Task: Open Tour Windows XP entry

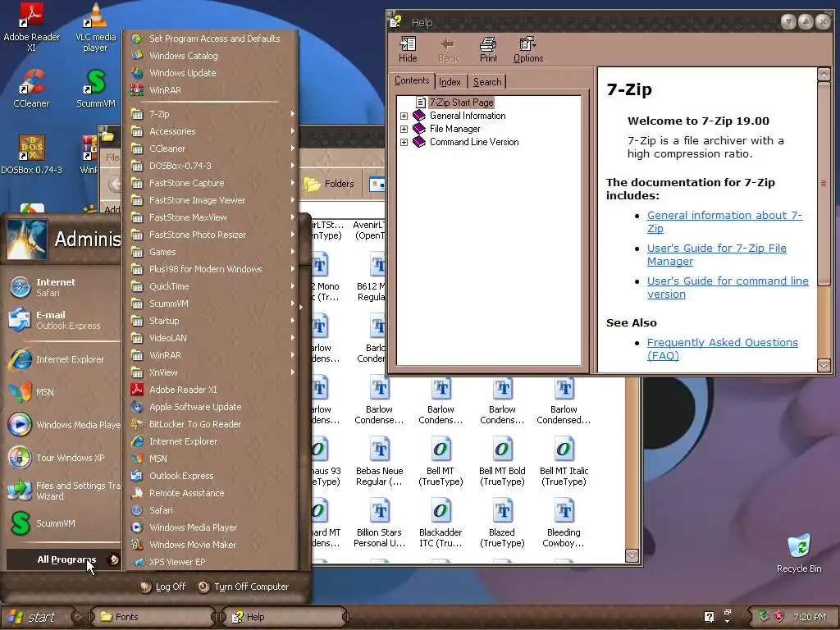Action: tap(62, 458)
